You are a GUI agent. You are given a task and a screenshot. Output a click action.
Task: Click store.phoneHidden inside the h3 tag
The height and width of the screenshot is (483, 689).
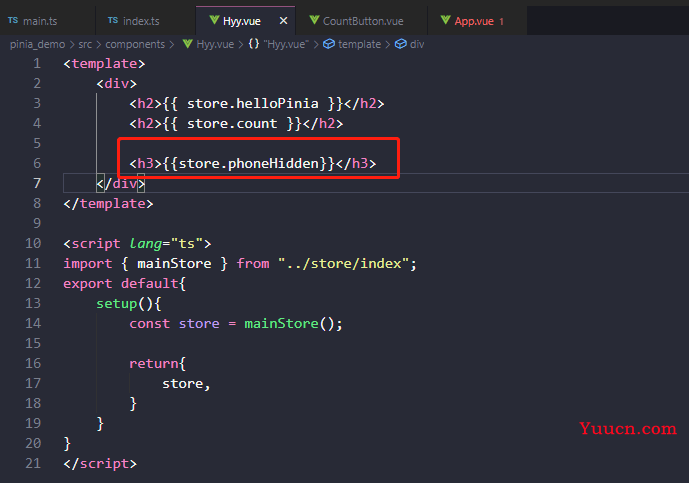tap(249, 163)
